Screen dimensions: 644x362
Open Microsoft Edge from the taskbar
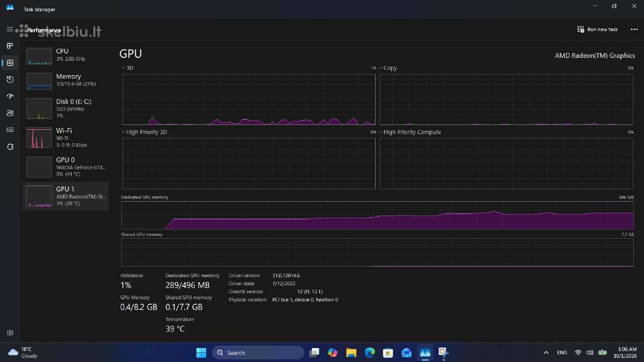pyautogui.click(x=370, y=352)
